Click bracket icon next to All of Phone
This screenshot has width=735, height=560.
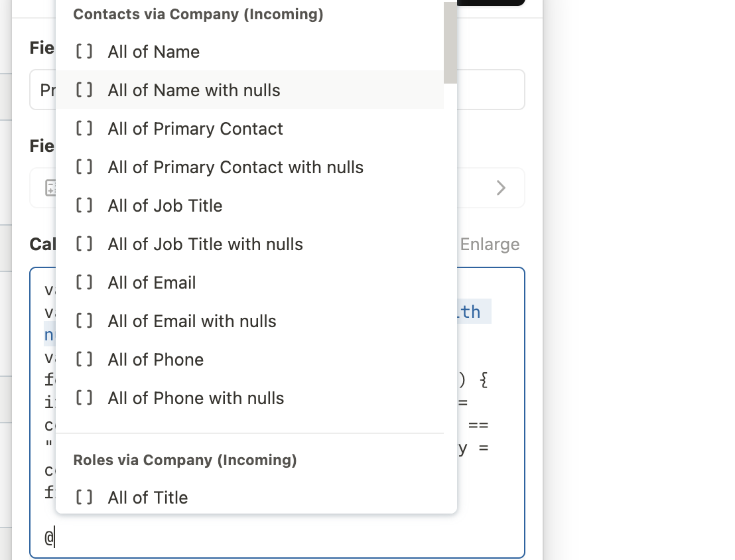[x=84, y=359]
